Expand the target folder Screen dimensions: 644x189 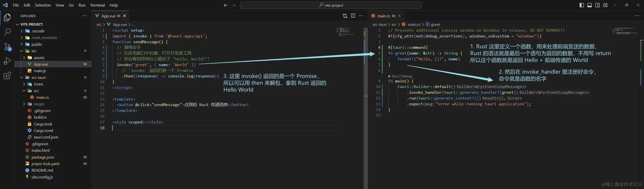pyautogui.click(x=53, y=104)
